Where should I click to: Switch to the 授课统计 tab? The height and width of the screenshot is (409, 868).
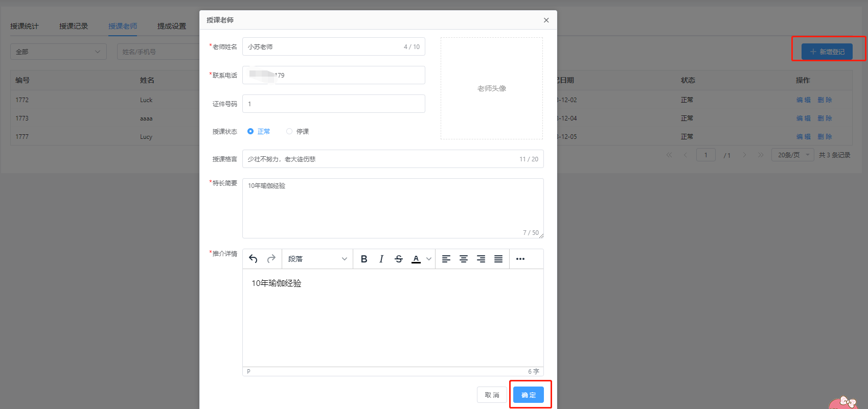[25, 26]
